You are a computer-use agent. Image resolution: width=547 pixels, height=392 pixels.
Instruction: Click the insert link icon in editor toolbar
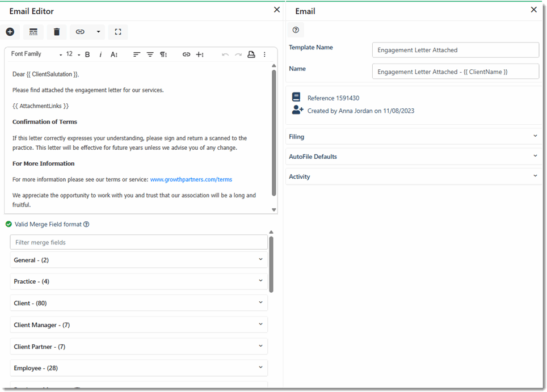[186, 54]
